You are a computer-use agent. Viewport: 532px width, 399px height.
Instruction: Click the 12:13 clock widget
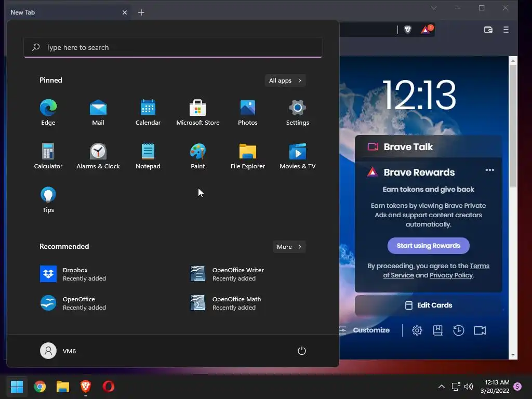[419, 95]
